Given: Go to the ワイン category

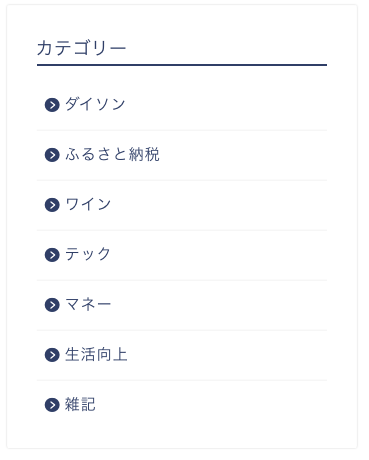Looking at the screenshot, I should (x=88, y=204).
